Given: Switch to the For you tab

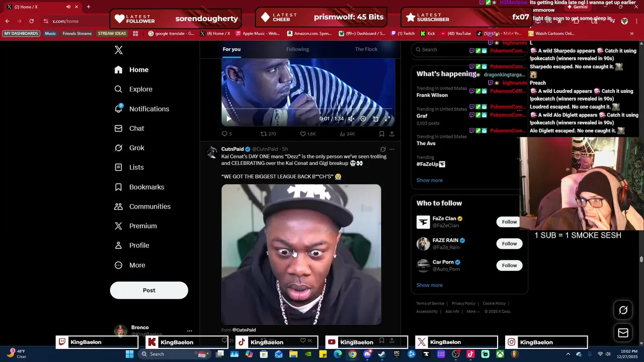Looking at the screenshot, I should [x=231, y=49].
